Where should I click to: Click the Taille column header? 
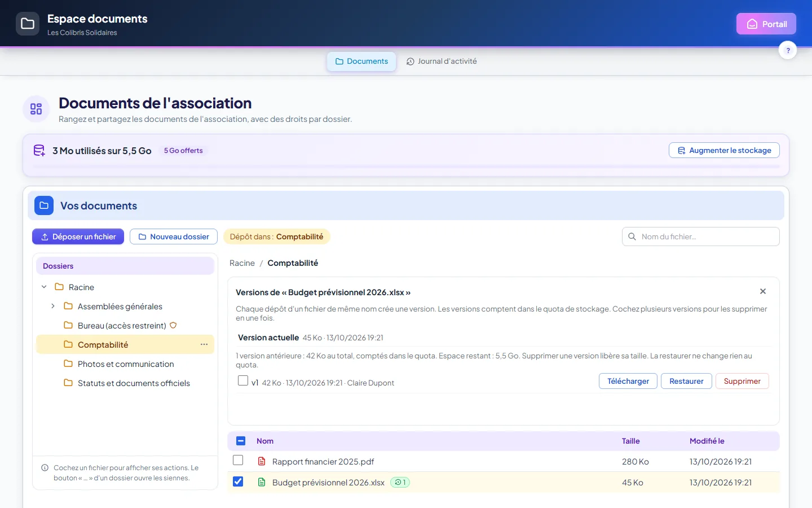coord(630,441)
